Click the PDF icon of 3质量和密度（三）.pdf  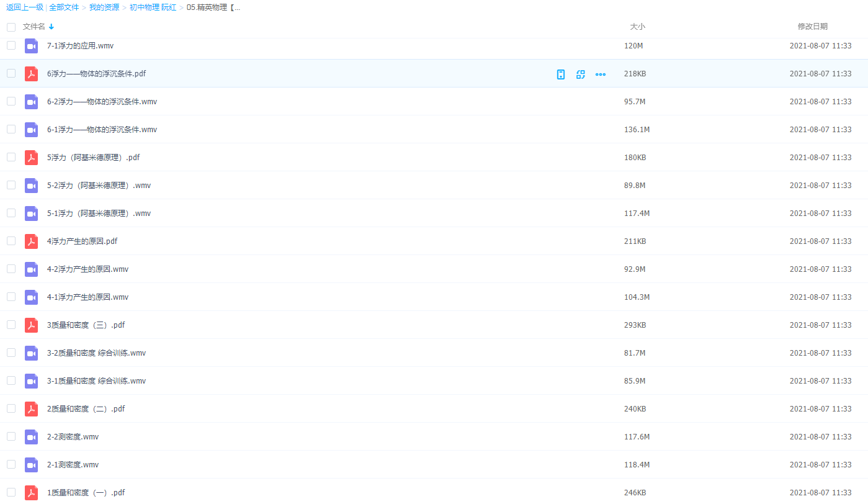tap(31, 325)
